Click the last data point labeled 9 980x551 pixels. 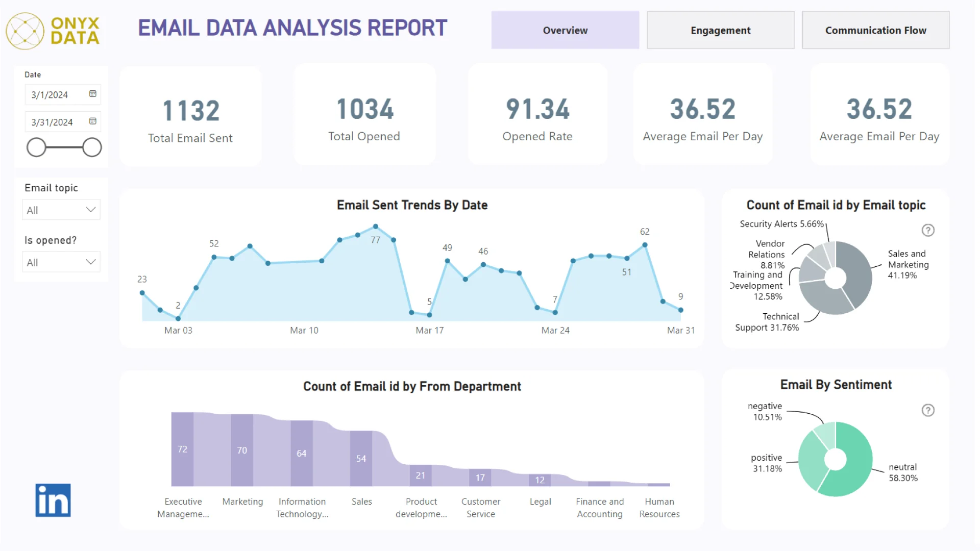[681, 310]
